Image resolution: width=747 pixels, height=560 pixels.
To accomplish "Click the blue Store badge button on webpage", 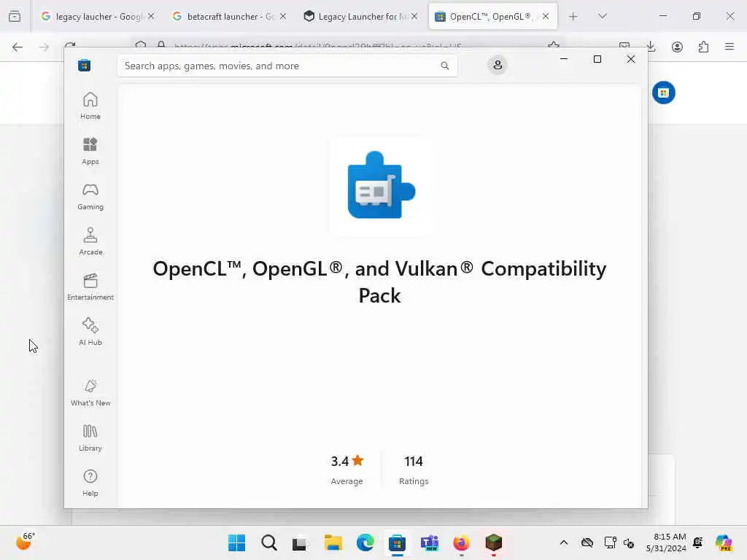I will tap(664, 93).
